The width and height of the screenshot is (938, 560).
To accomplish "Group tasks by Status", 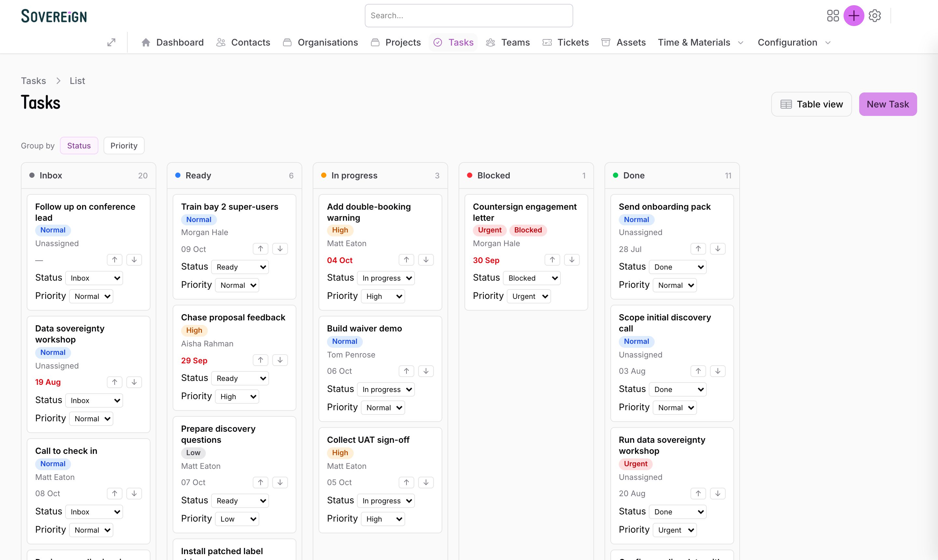I will [x=79, y=146].
